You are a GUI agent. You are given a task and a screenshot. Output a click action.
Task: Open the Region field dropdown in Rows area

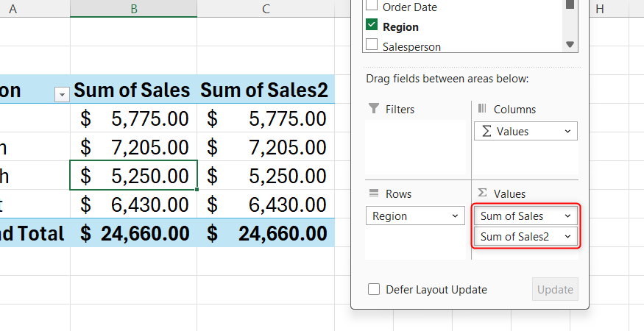455,216
